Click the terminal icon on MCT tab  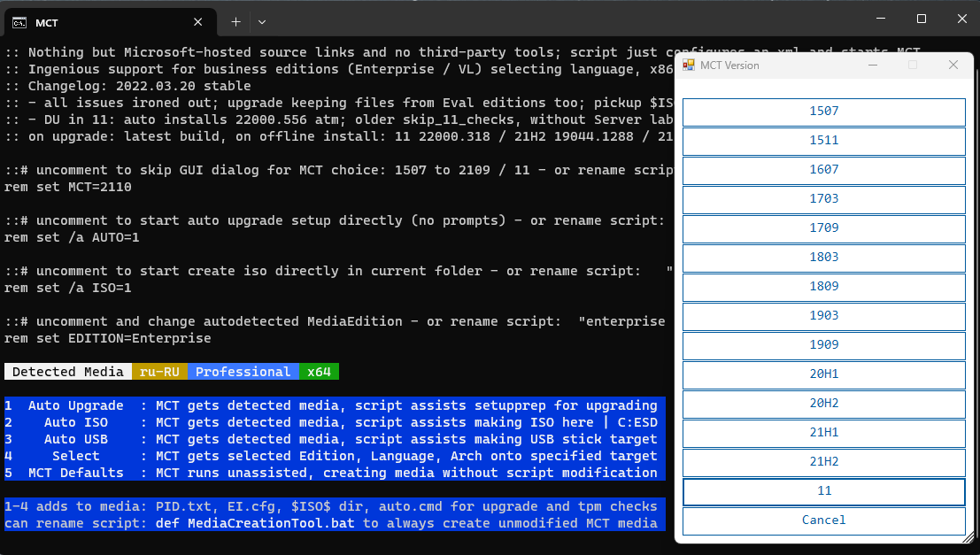pyautogui.click(x=19, y=22)
